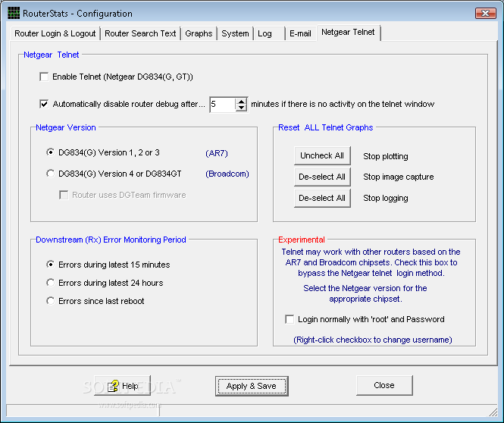The image size is (504, 423).
Task: Enable Telnet for Netgear DG834 checkbox
Action: [x=44, y=77]
